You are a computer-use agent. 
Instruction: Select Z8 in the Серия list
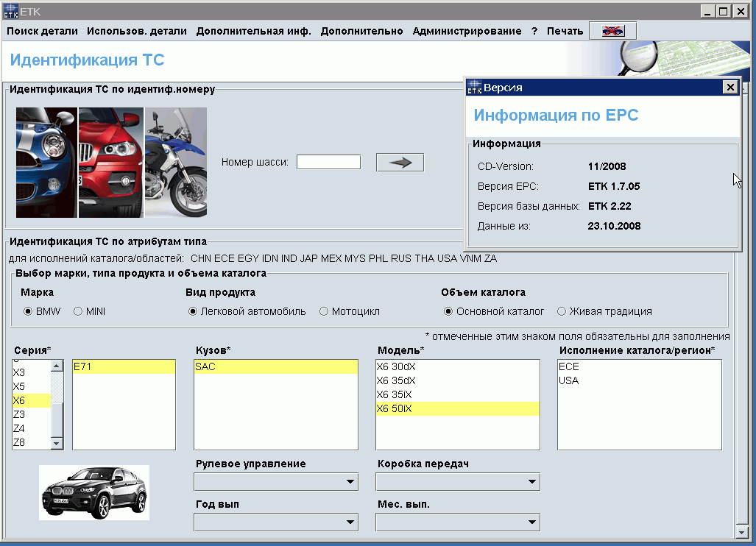(x=32, y=442)
